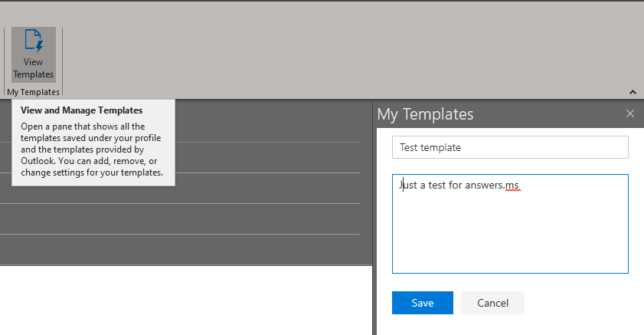644x335 pixels.
Task: Cancel editing the template
Action: [x=492, y=303]
